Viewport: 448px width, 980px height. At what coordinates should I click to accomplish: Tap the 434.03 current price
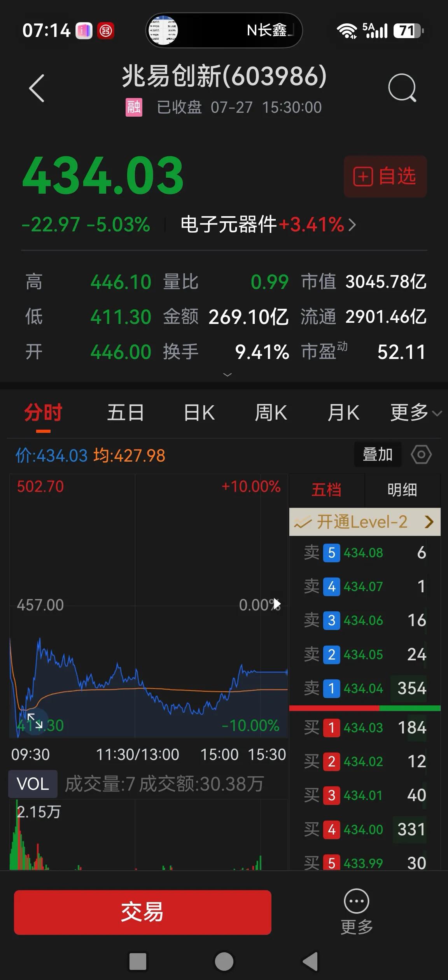tap(103, 175)
